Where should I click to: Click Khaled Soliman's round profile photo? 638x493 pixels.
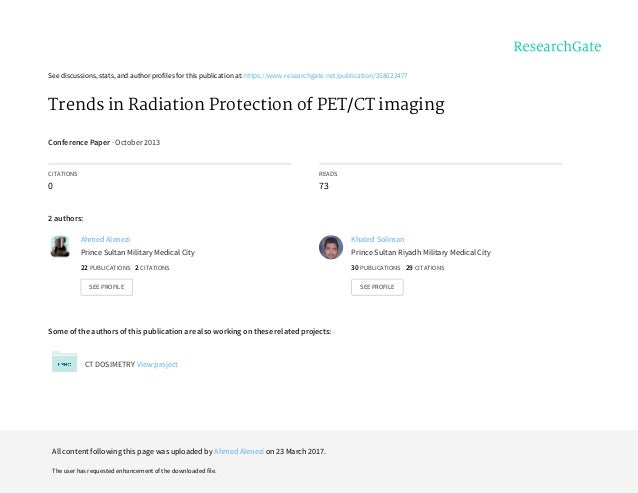point(331,247)
